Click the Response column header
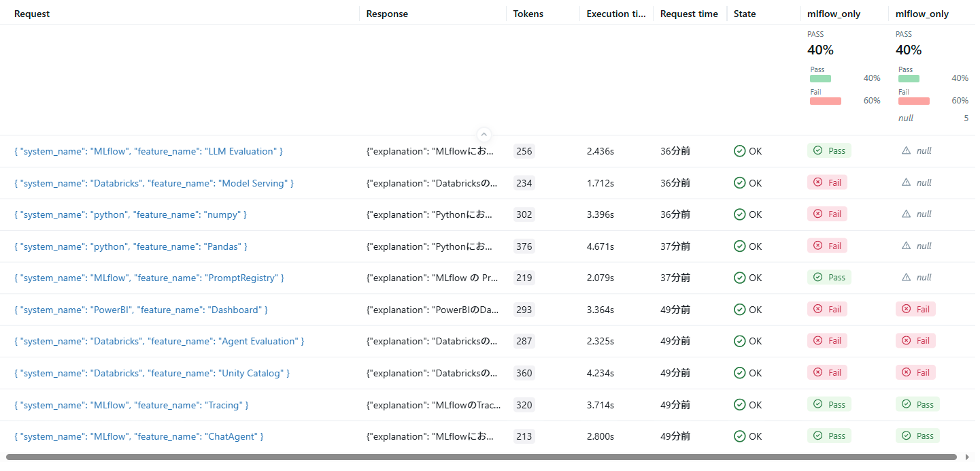The image size is (980, 471). (387, 14)
